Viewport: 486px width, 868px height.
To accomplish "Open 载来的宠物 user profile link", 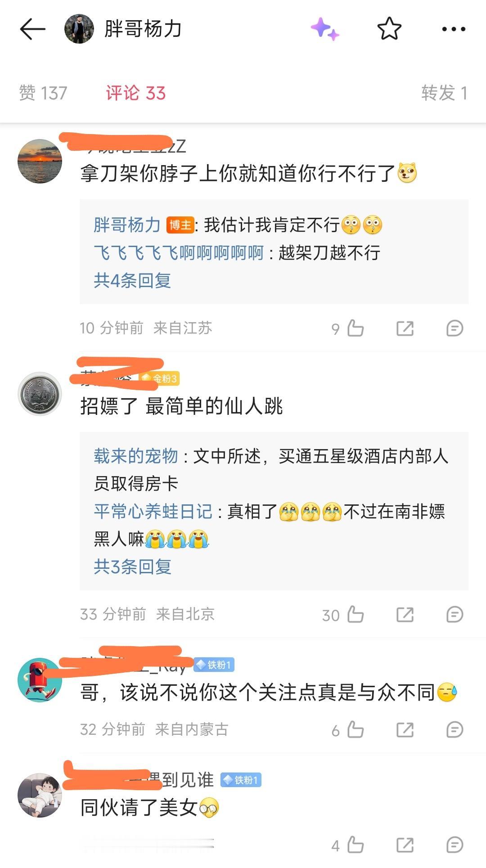I will tap(136, 456).
